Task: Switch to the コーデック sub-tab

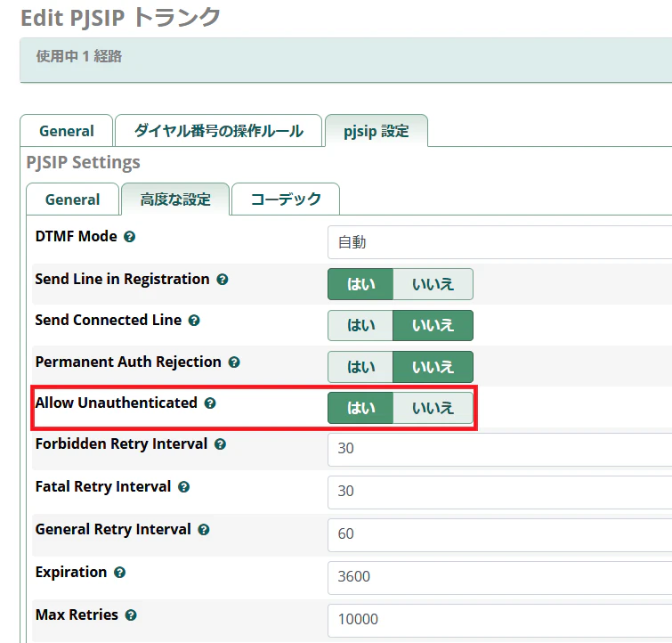Action: tap(286, 199)
